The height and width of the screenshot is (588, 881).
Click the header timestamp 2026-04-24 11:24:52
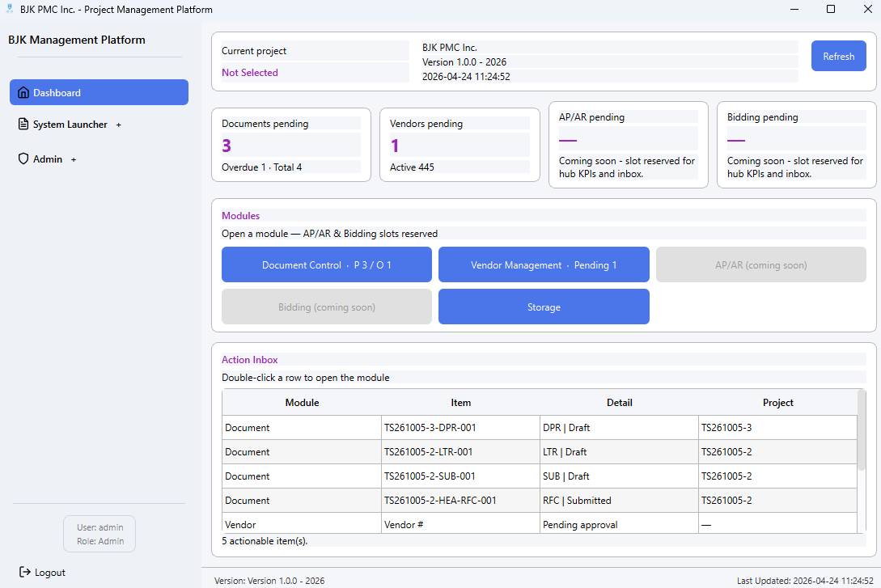point(466,76)
